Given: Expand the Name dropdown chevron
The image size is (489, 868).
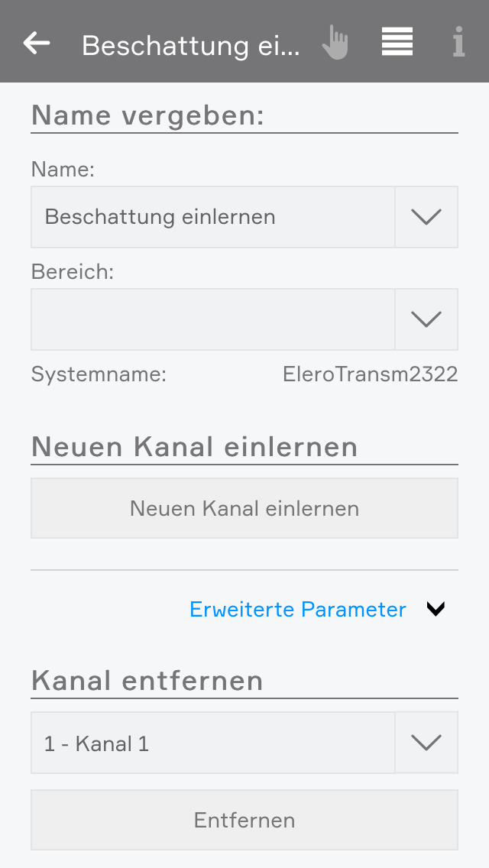Looking at the screenshot, I should click(426, 217).
